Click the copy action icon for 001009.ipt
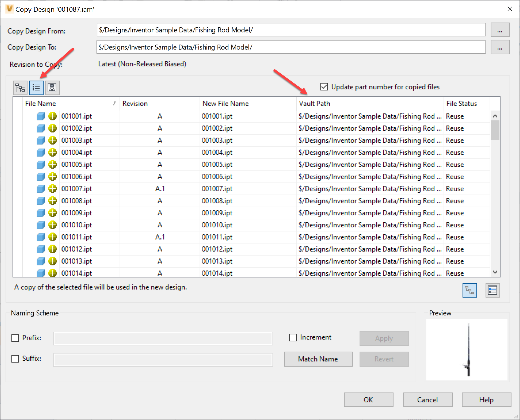This screenshot has height=420, width=520. tap(52, 213)
